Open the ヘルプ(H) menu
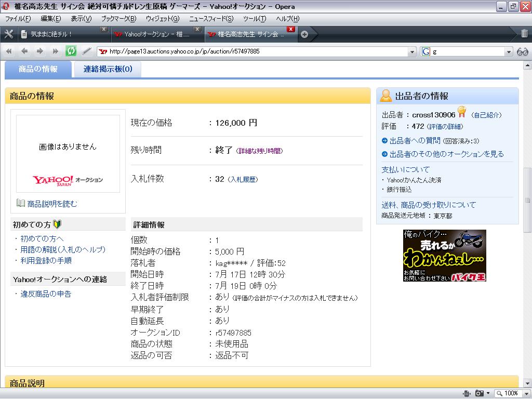 (287, 19)
